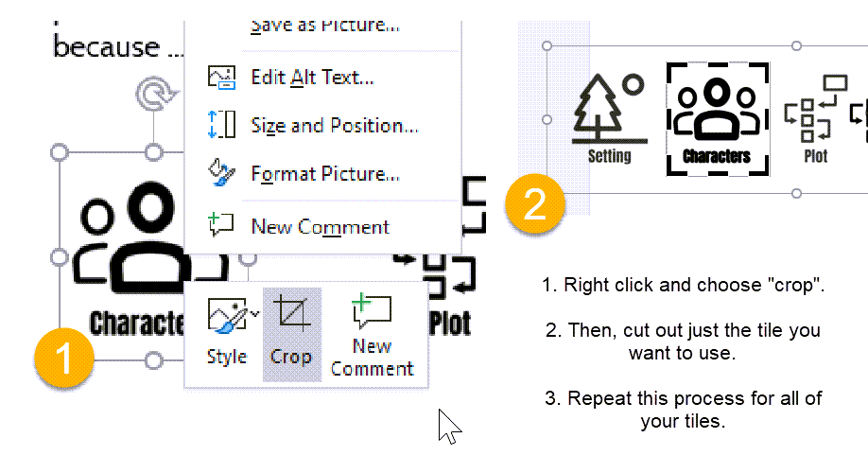Click the Crop button in mini toolbar

pyautogui.click(x=292, y=334)
